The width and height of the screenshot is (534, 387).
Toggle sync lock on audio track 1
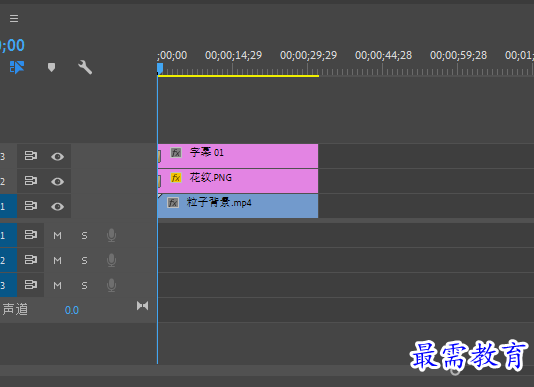[31, 235]
